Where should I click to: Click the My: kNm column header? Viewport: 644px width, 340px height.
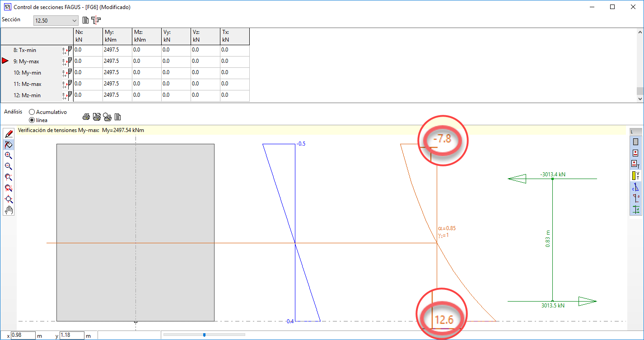[117, 36]
